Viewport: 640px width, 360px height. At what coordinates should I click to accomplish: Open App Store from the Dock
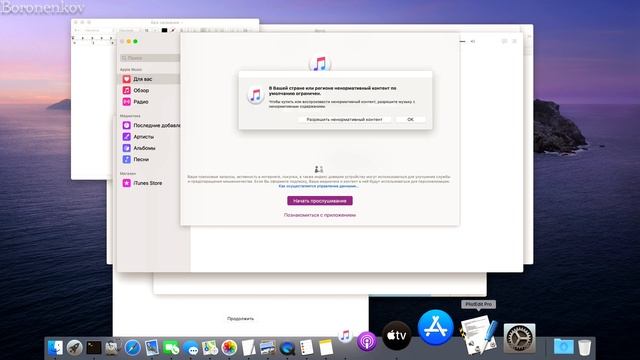point(436,328)
